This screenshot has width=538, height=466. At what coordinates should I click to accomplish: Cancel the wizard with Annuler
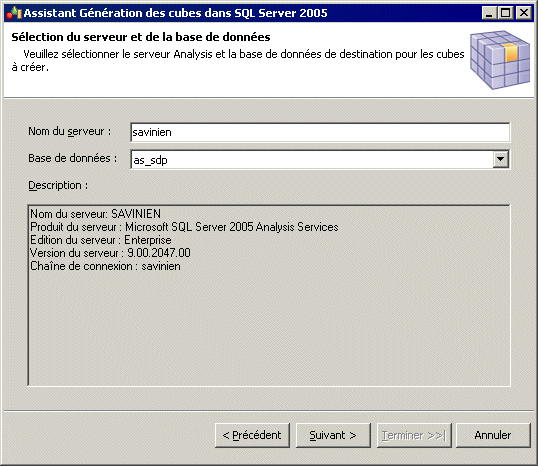pyautogui.click(x=493, y=435)
